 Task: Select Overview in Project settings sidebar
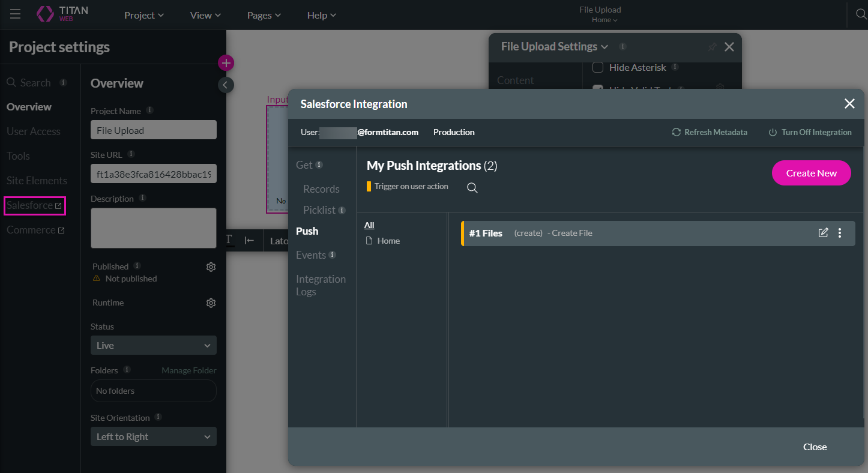[29, 107]
